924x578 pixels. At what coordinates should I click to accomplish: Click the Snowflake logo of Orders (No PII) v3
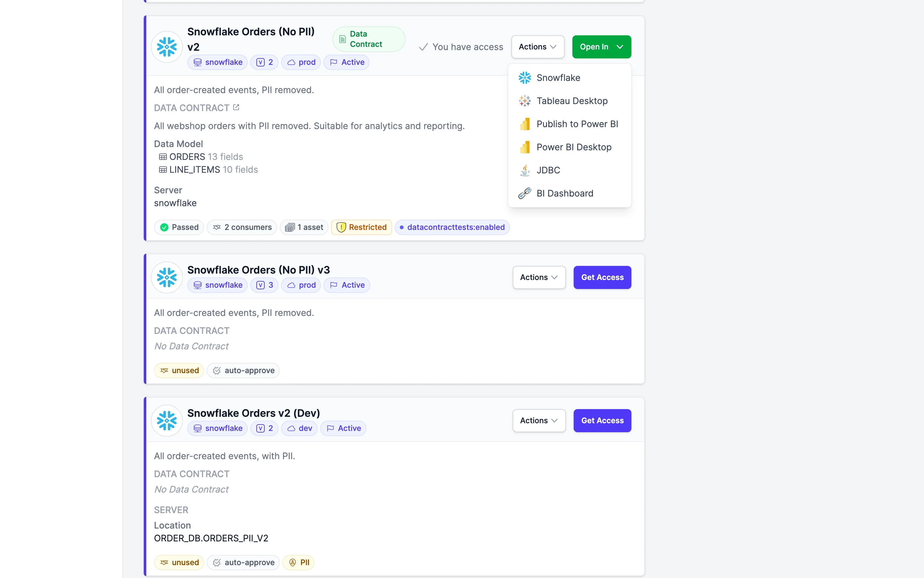click(x=167, y=277)
